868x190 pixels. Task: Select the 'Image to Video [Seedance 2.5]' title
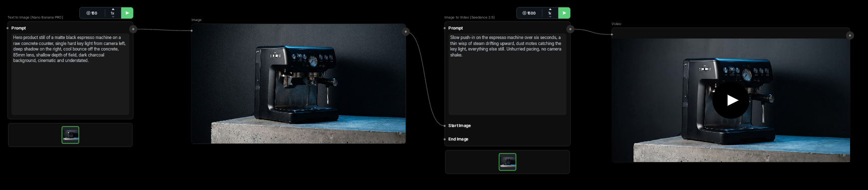point(469,17)
